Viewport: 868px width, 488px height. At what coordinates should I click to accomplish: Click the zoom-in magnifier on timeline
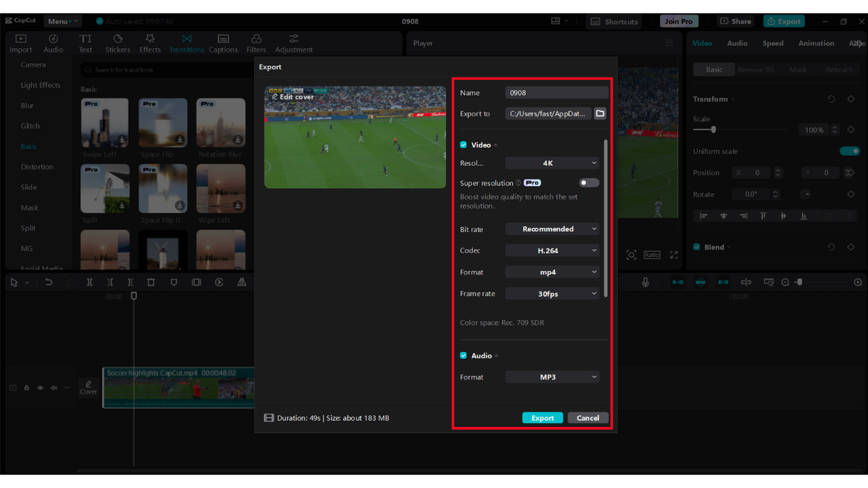[x=858, y=282]
